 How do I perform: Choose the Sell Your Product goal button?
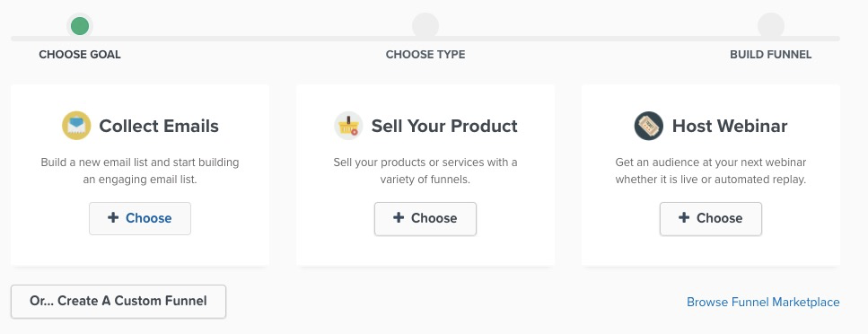coord(425,218)
